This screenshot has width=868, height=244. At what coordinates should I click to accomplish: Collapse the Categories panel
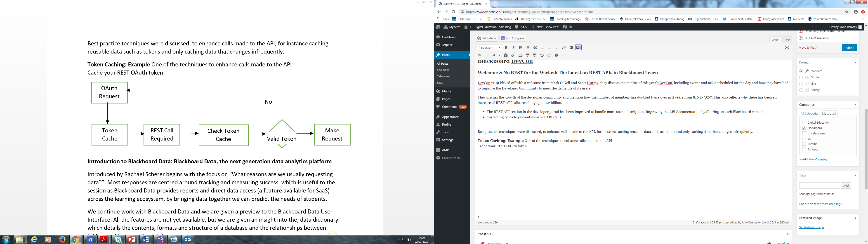click(x=855, y=105)
